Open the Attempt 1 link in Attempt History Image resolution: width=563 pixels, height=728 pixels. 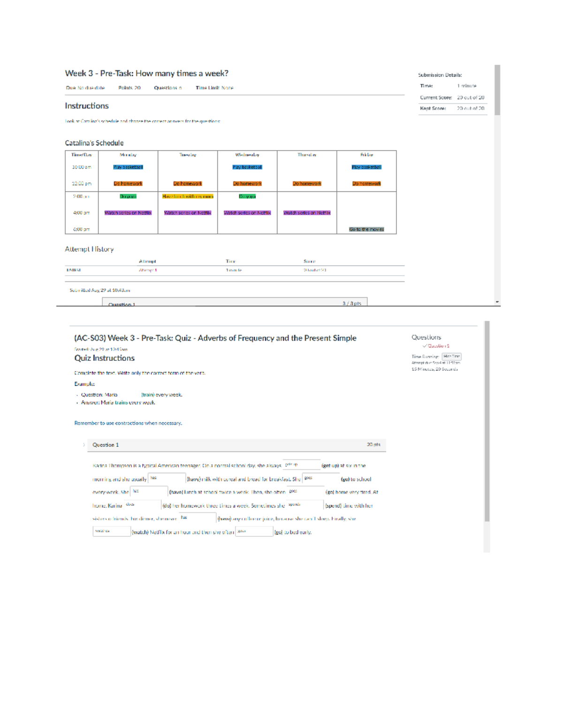(147, 270)
